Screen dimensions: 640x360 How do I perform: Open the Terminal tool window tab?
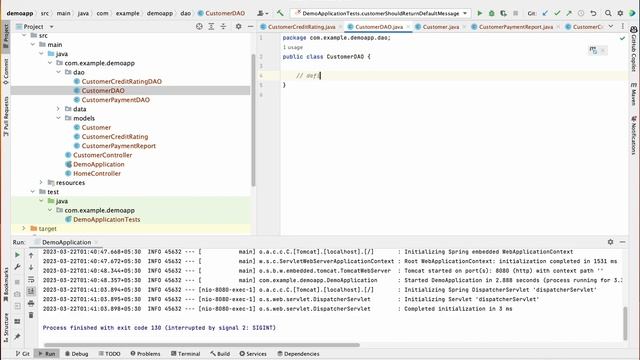coord(185,354)
